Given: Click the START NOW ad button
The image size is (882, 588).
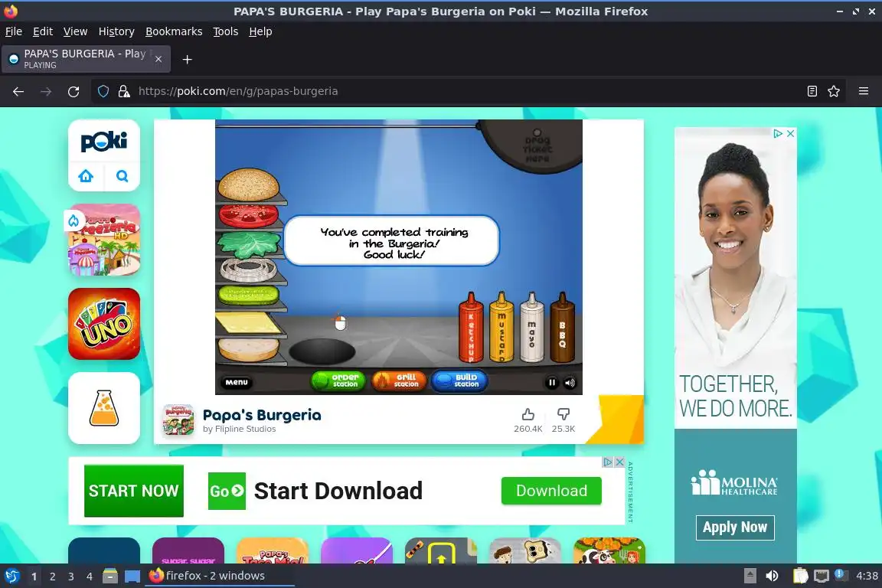Looking at the screenshot, I should coord(134,491).
